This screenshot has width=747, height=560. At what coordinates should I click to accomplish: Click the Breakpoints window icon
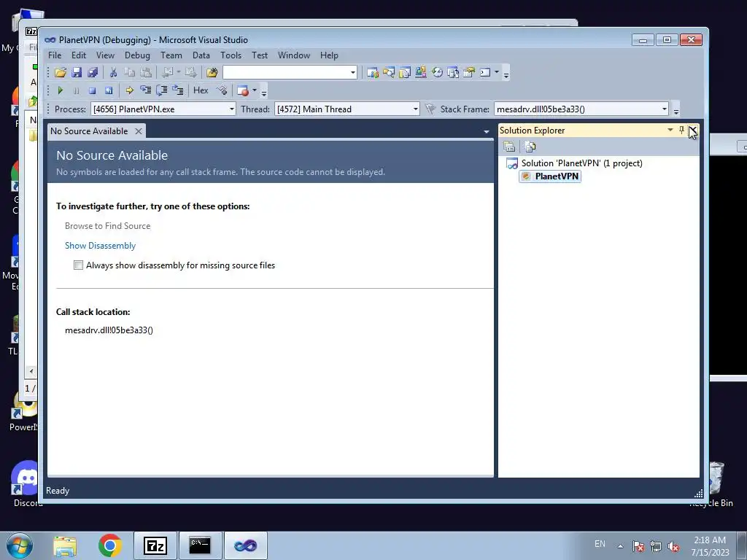point(242,90)
